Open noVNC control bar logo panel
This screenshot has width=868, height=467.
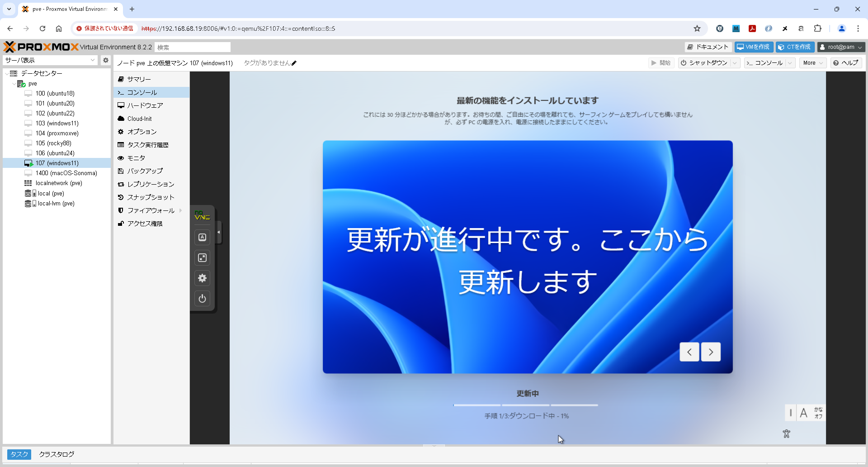point(202,216)
